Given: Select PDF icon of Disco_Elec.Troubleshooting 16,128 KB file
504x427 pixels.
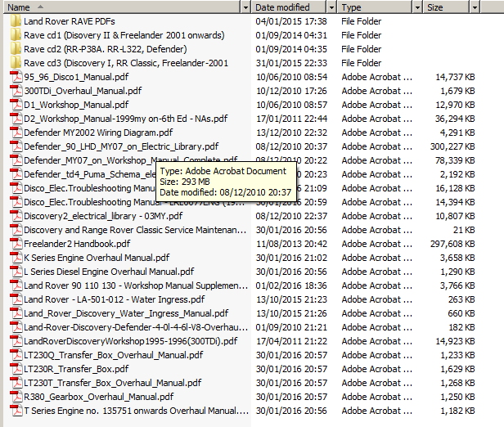Looking at the screenshot, I should click(16, 188).
